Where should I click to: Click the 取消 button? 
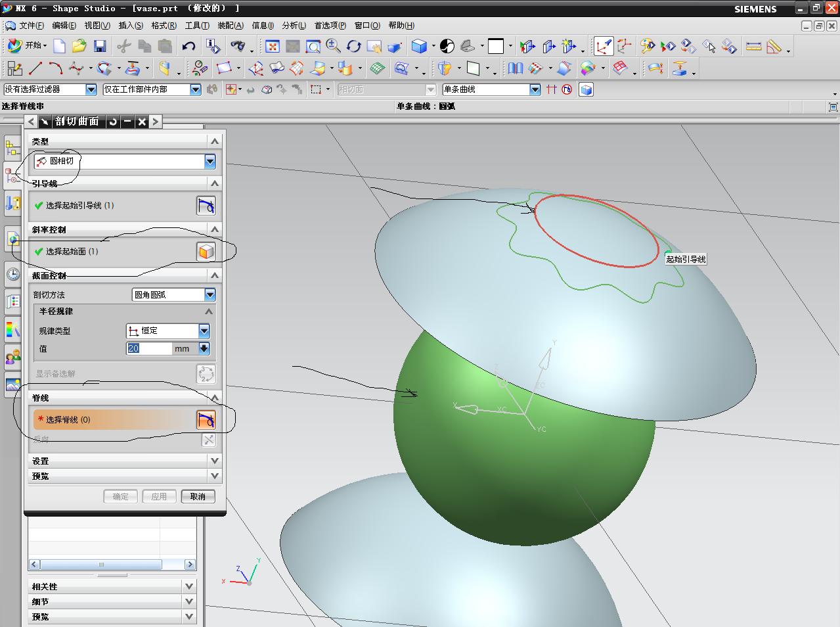tap(198, 497)
